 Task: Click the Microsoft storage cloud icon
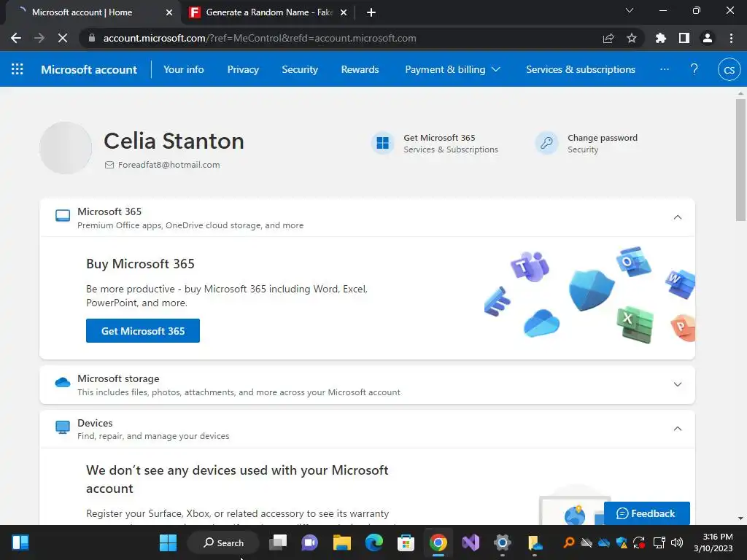(63, 382)
